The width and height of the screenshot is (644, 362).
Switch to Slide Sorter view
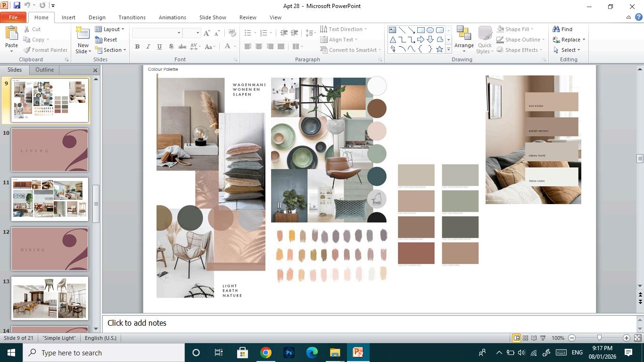(525, 338)
